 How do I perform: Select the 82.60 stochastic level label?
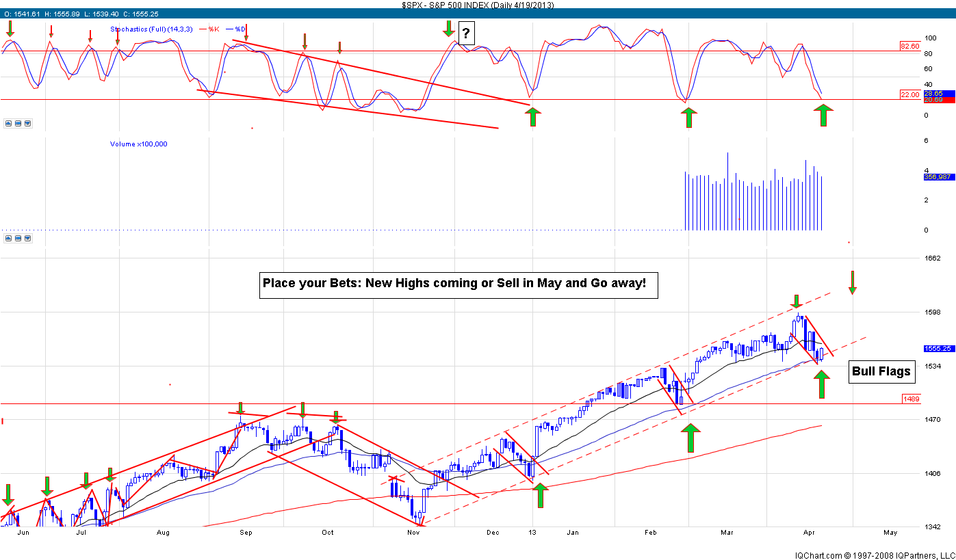pos(910,46)
